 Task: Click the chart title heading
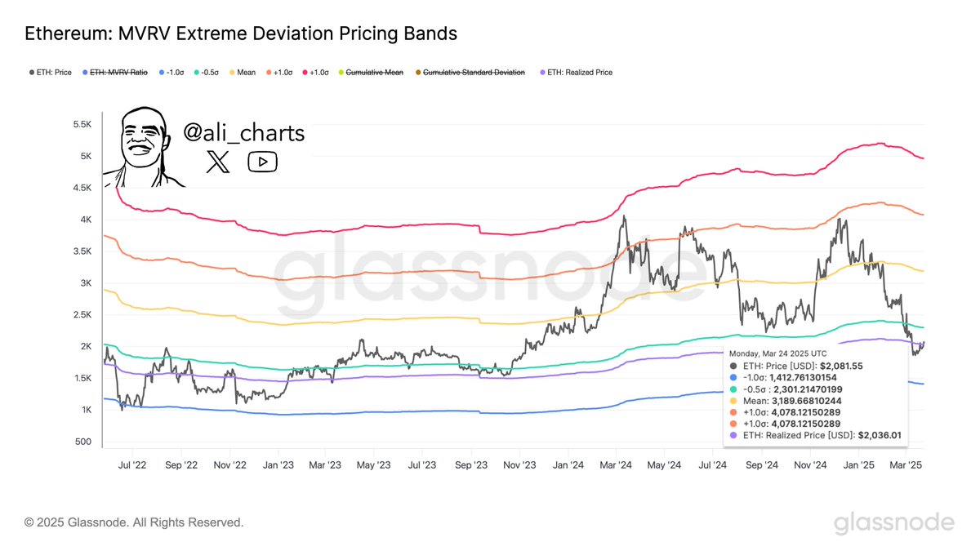click(x=241, y=33)
